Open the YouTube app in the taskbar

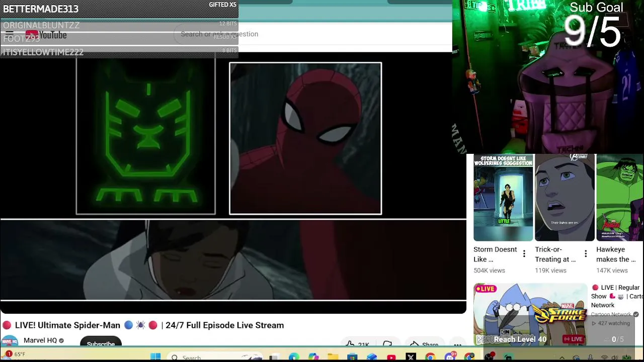click(391, 357)
